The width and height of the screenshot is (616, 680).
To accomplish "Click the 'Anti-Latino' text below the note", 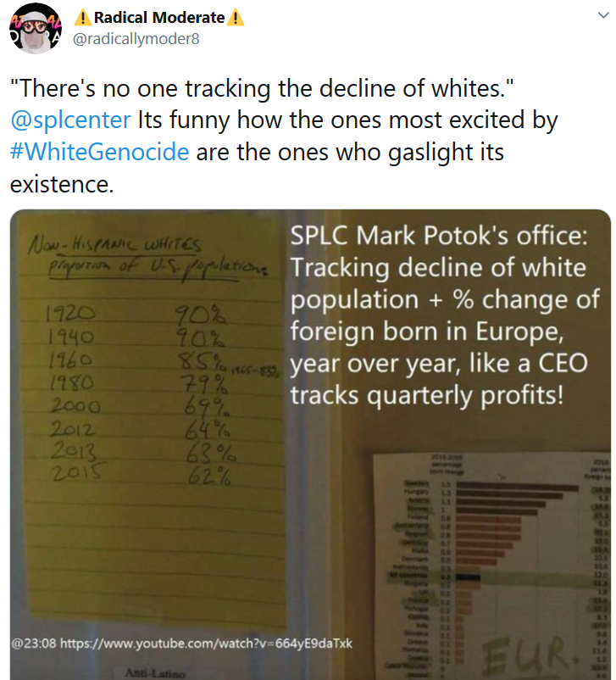I will [155, 673].
